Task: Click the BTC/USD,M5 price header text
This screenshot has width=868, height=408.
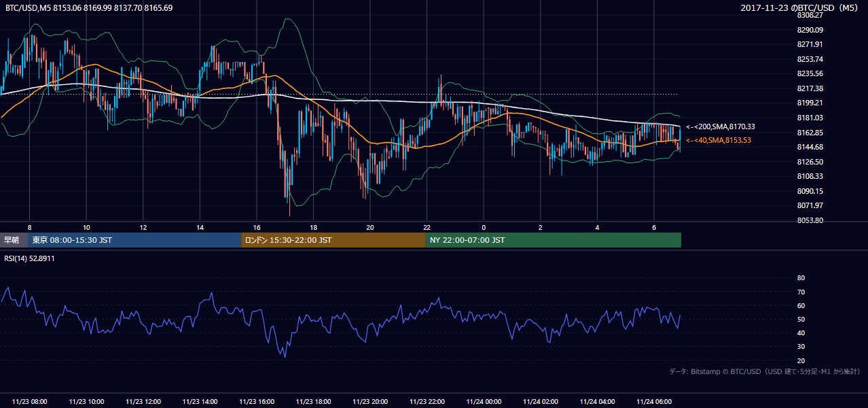Action: tap(89, 8)
